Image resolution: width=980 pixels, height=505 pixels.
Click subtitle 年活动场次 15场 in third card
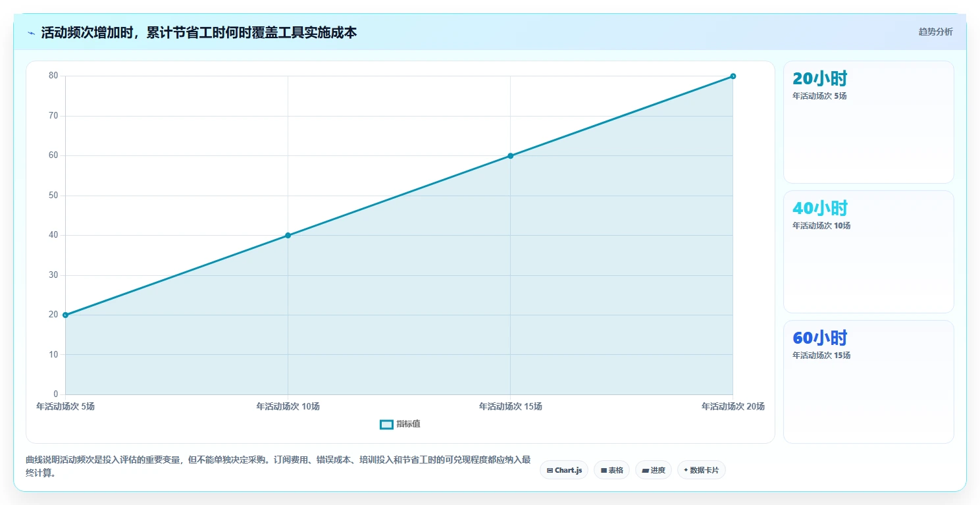click(x=821, y=356)
